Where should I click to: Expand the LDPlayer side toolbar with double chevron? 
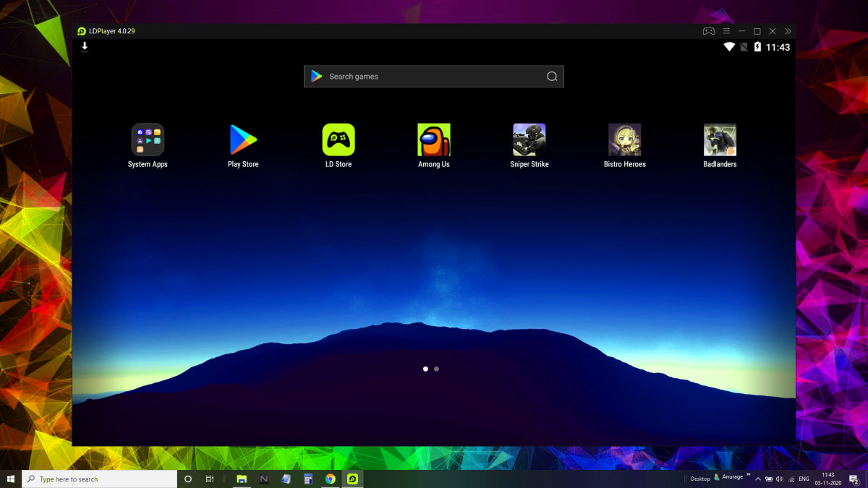pyautogui.click(x=788, y=31)
